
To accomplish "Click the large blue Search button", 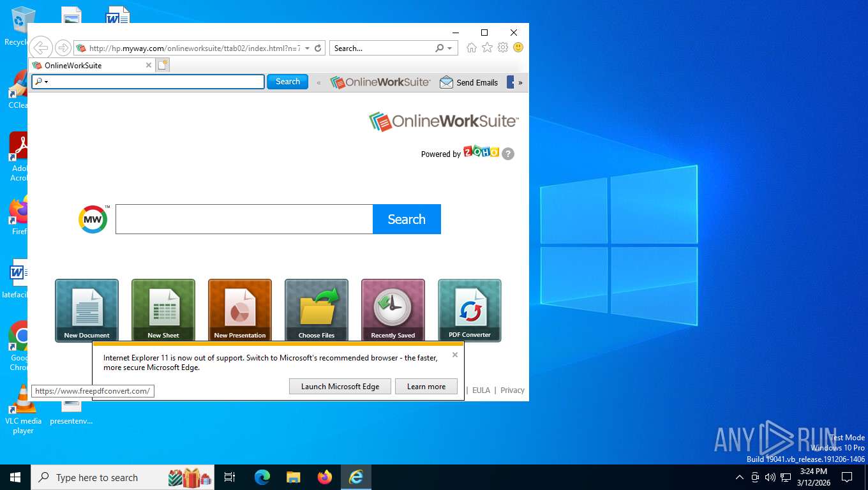I will click(407, 219).
